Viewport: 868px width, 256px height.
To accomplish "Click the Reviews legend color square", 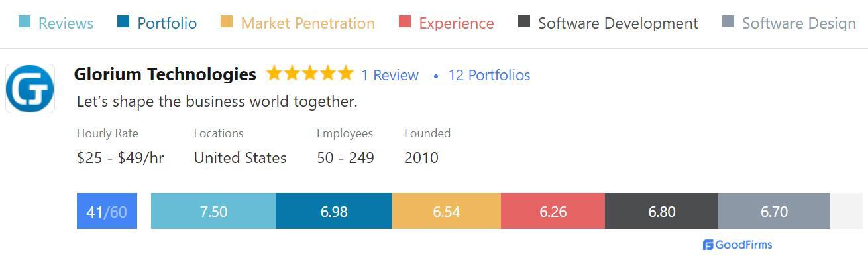I will click(25, 21).
